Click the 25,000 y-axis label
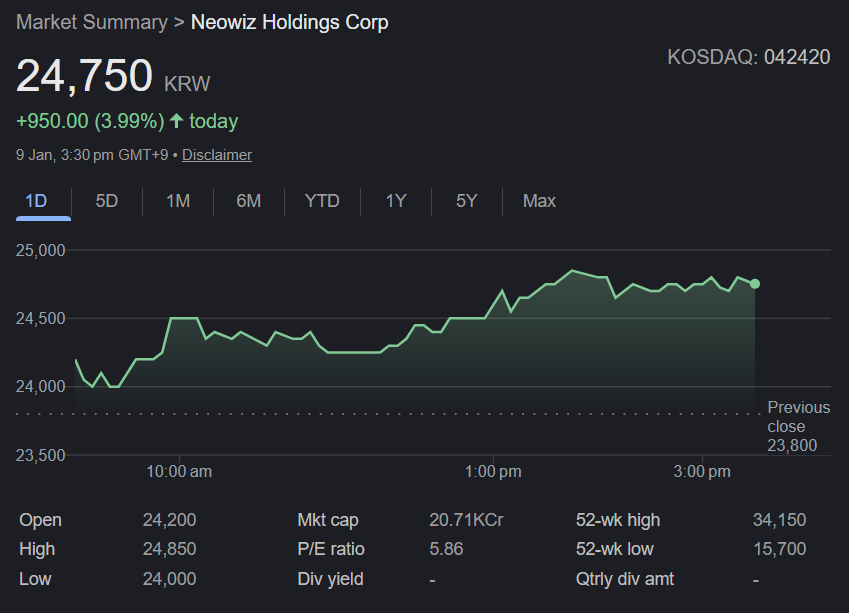Viewport: 849px width, 613px height. point(41,250)
